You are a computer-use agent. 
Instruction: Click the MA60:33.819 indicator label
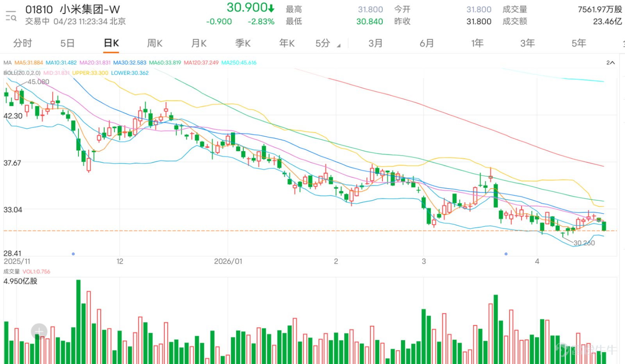point(165,62)
